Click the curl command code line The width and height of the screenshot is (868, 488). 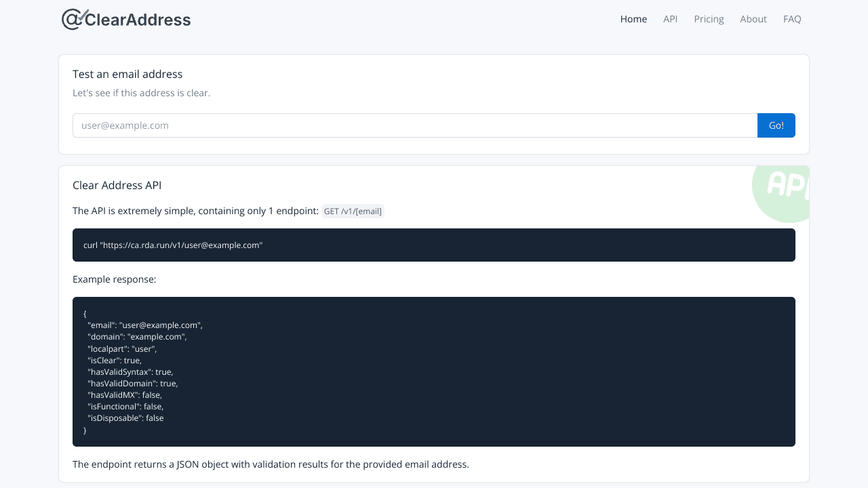173,245
